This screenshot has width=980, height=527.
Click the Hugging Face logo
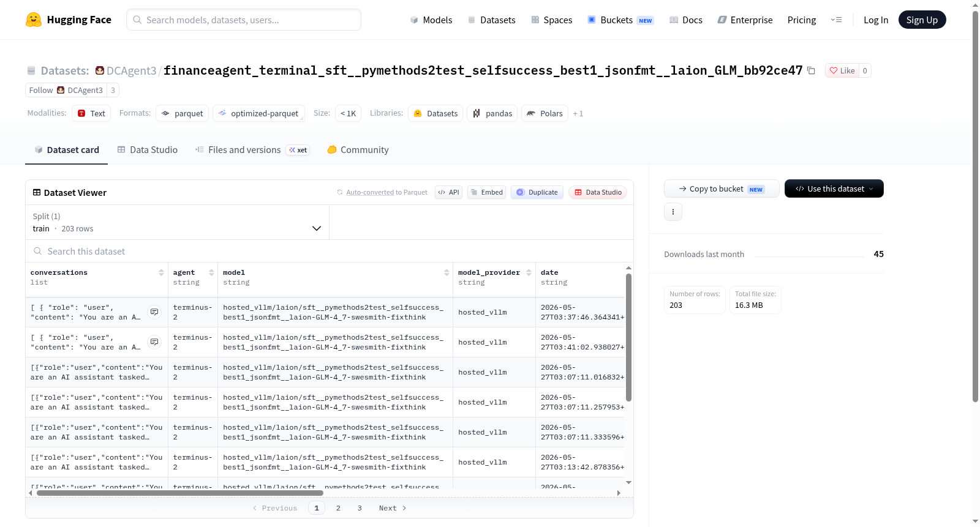click(x=69, y=20)
